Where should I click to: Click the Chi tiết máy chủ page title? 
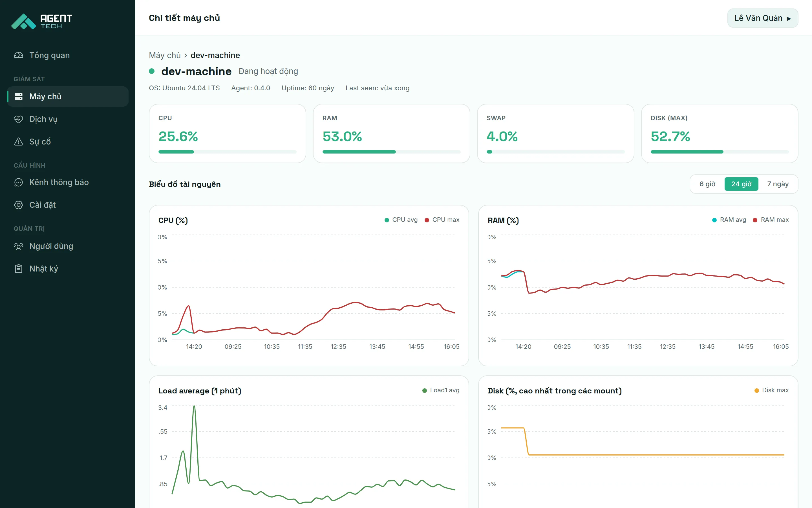(184, 18)
